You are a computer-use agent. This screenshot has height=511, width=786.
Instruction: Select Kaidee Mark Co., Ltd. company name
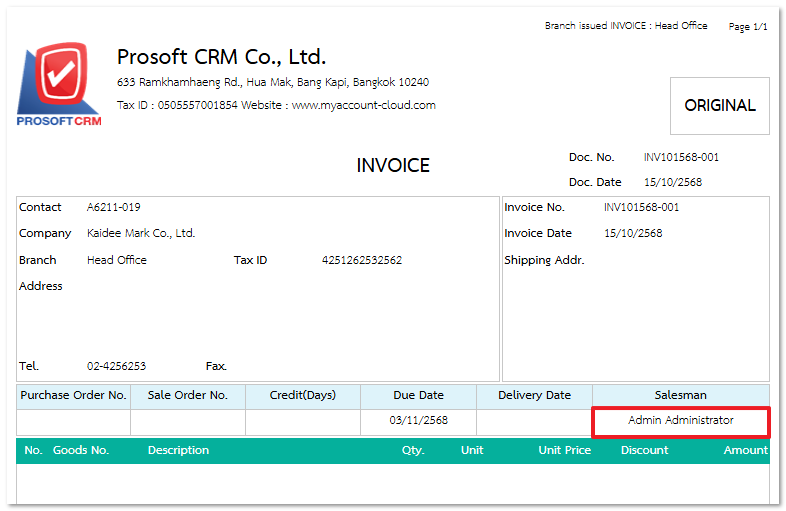pyautogui.click(x=141, y=233)
